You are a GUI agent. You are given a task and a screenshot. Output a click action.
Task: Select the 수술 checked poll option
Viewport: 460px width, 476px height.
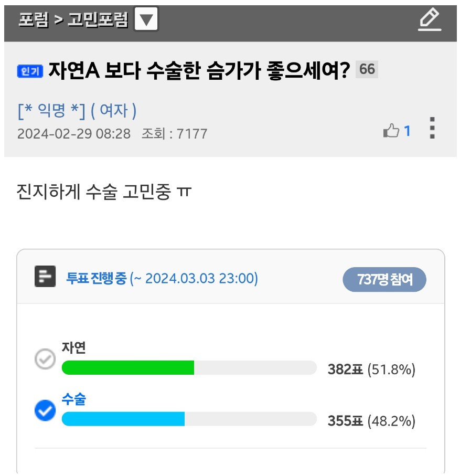click(45, 410)
